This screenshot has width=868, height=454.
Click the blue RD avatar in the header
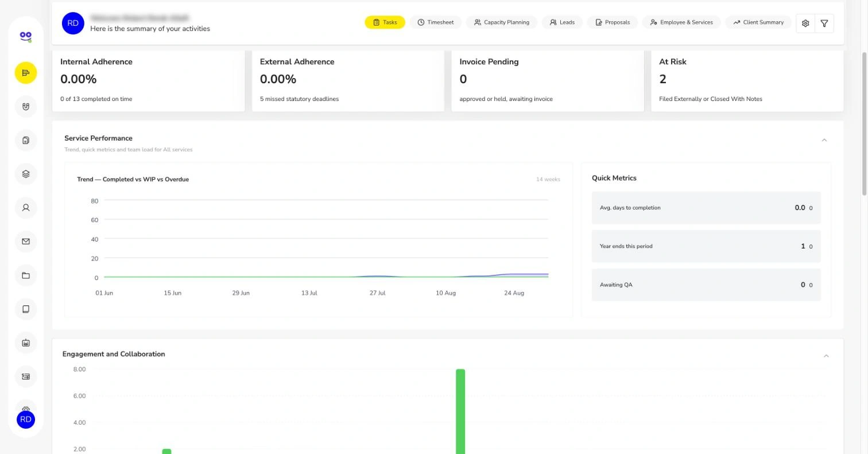(73, 23)
